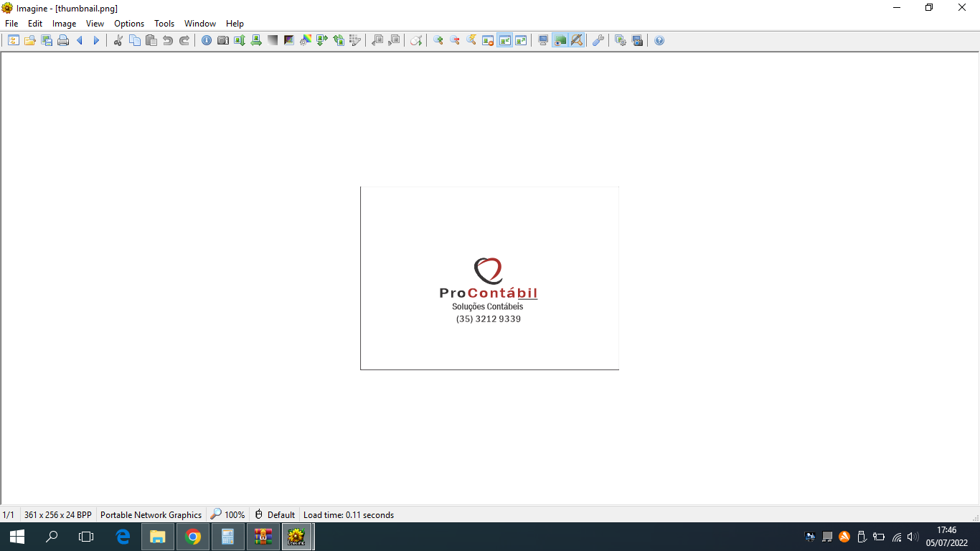Click the Avast orange tray icon
980x551 pixels.
click(844, 537)
